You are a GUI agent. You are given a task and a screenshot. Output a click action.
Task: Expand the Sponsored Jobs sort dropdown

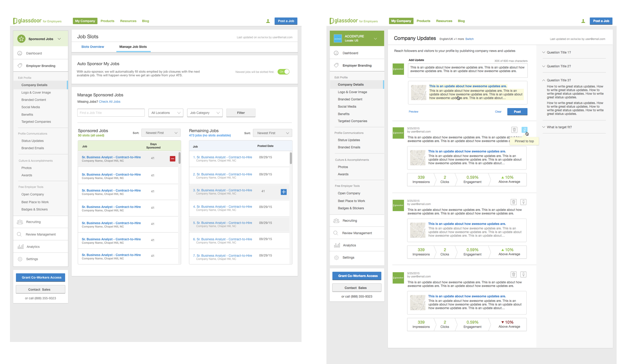coord(161,133)
